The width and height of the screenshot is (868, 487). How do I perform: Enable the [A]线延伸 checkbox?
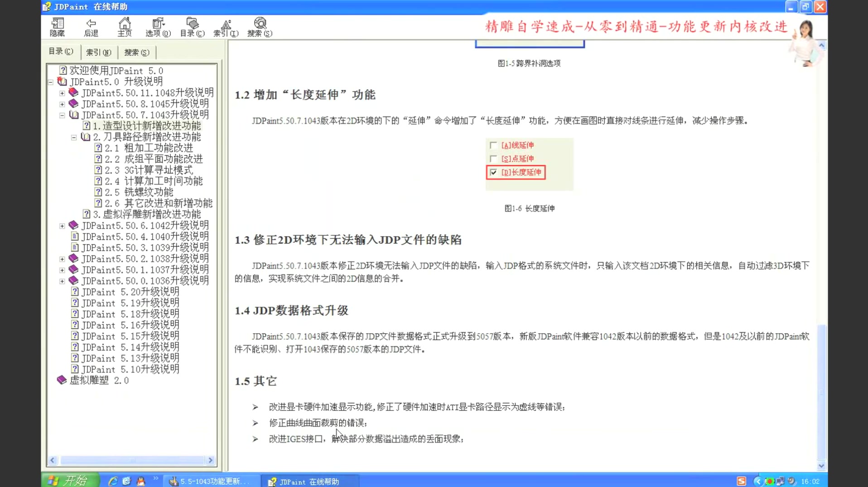(x=493, y=145)
